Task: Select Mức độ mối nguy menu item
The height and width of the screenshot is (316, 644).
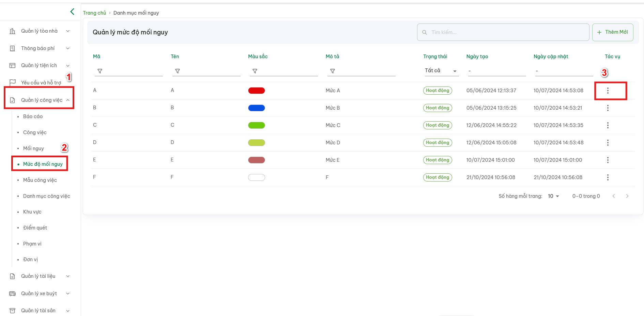Action: 43,164
